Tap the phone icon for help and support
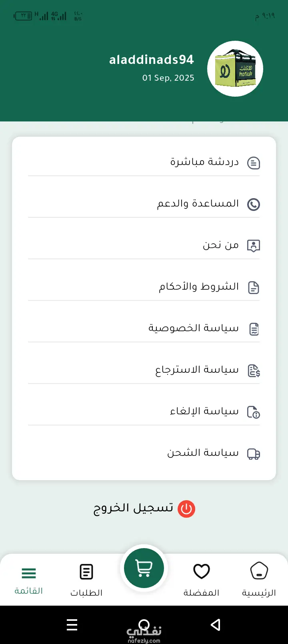This screenshot has width=288, height=644. (254, 205)
